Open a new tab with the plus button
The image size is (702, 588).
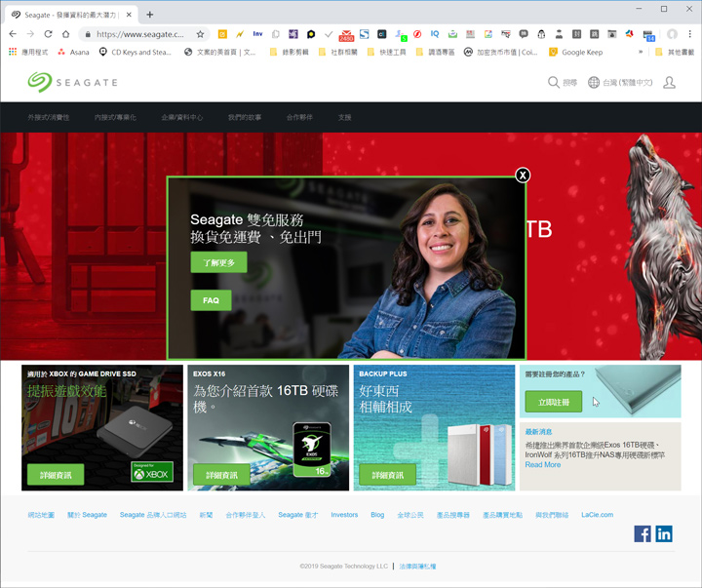coord(149,15)
